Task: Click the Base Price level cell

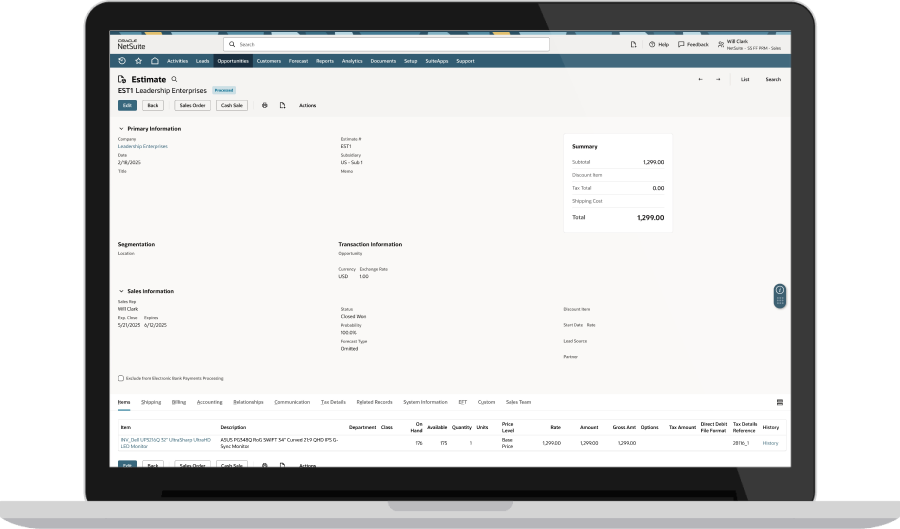Action: [x=507, y=443]
